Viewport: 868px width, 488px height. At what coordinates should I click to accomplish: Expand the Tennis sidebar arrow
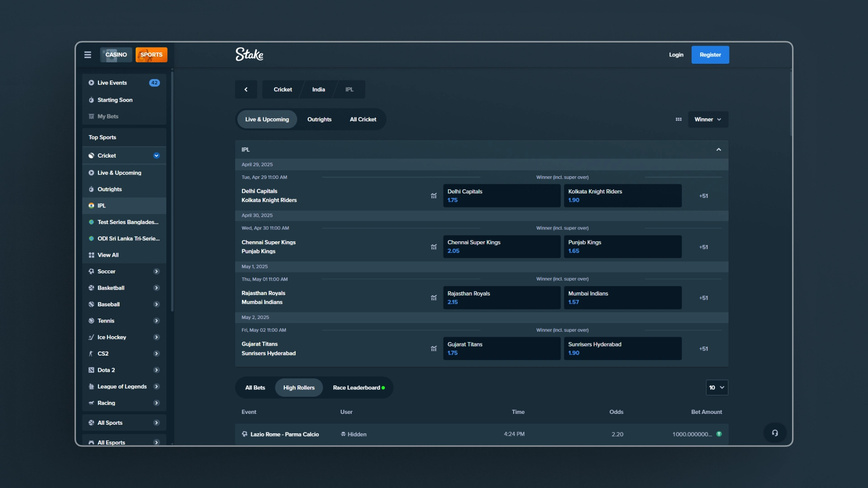coord(156,321)
